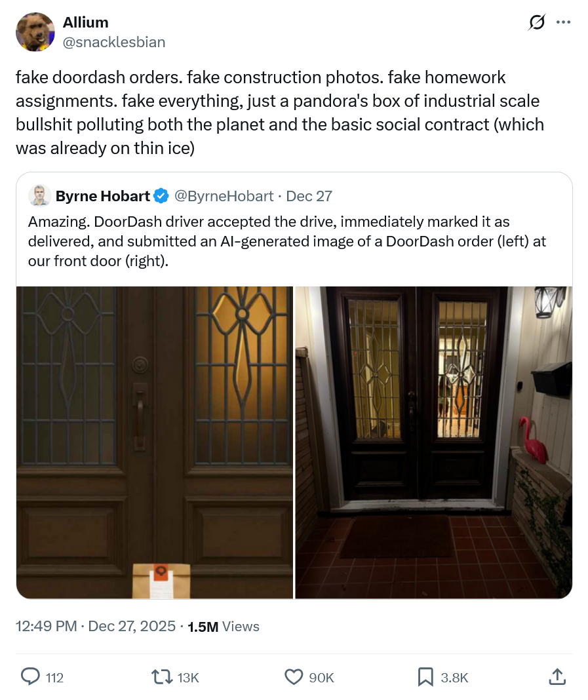Screen dimensions: 588x700
Task: Click the Dec 27 date on the quoted post
Action: 309,195
